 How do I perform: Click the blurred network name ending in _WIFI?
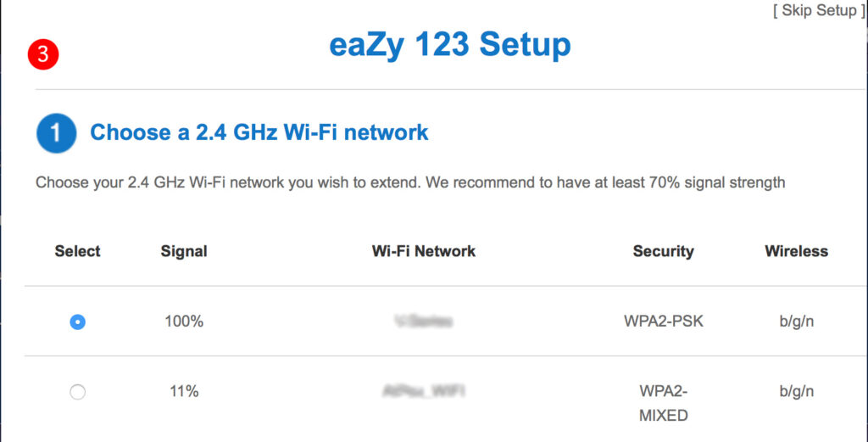tap(424, 392)
